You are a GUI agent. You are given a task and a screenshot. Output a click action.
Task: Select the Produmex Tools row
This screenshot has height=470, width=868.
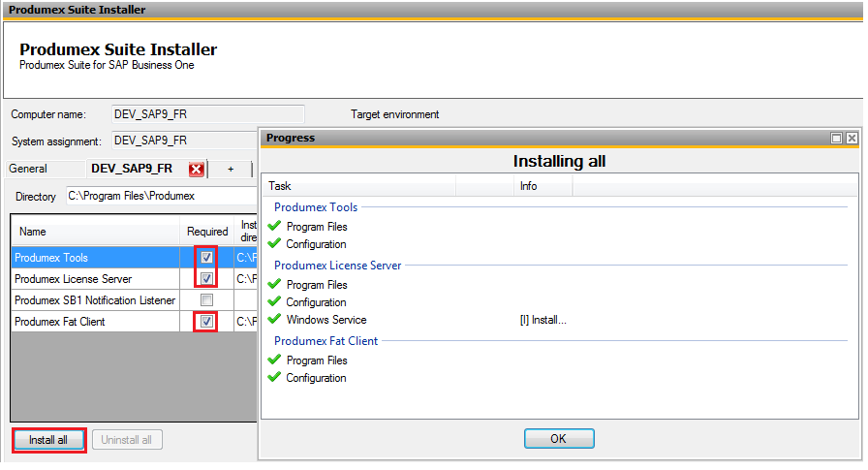pyautogui.click(x=134, y=258)
